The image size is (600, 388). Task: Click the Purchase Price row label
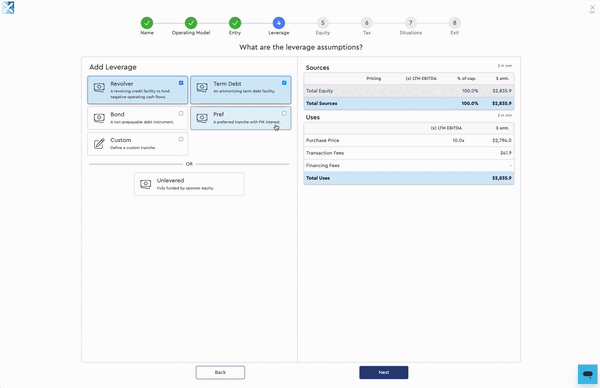(322, 140)
